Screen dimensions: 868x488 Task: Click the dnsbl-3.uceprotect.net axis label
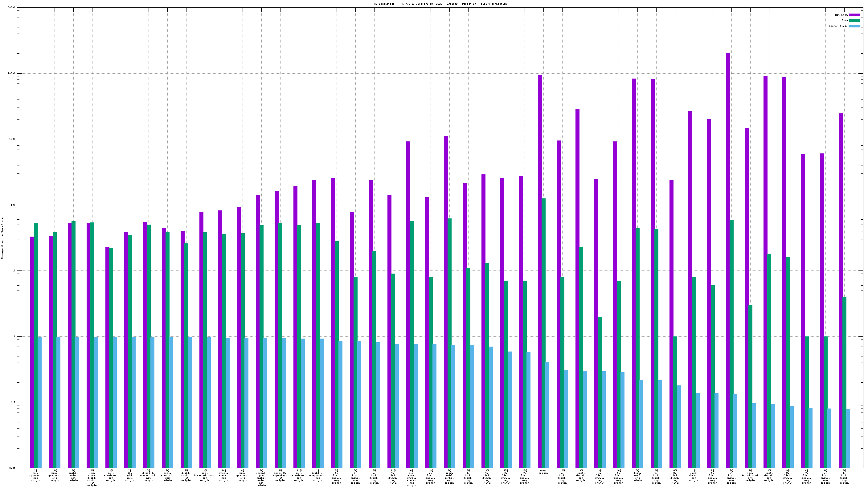point(317,475)
